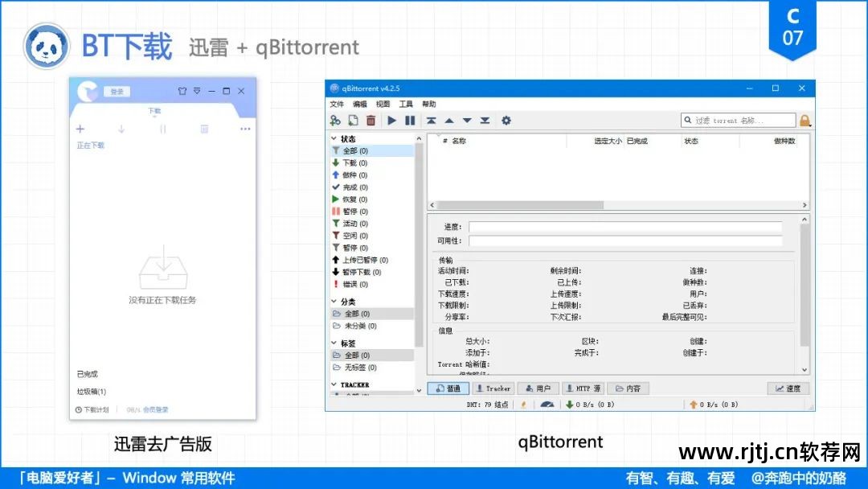Open 已完成 list in Xunlei
This screenshot has height=489, width=868.
(x=88, y=374)
